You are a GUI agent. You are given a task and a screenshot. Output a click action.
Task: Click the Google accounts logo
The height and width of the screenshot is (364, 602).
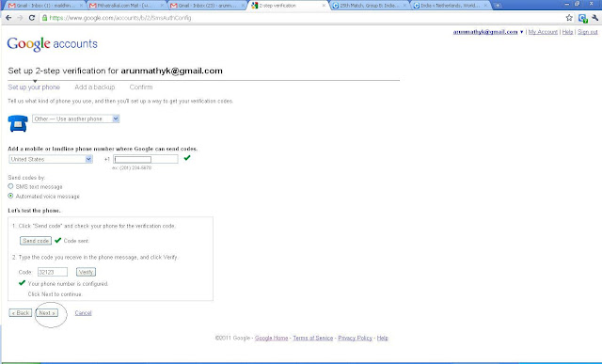pos(53,44)
